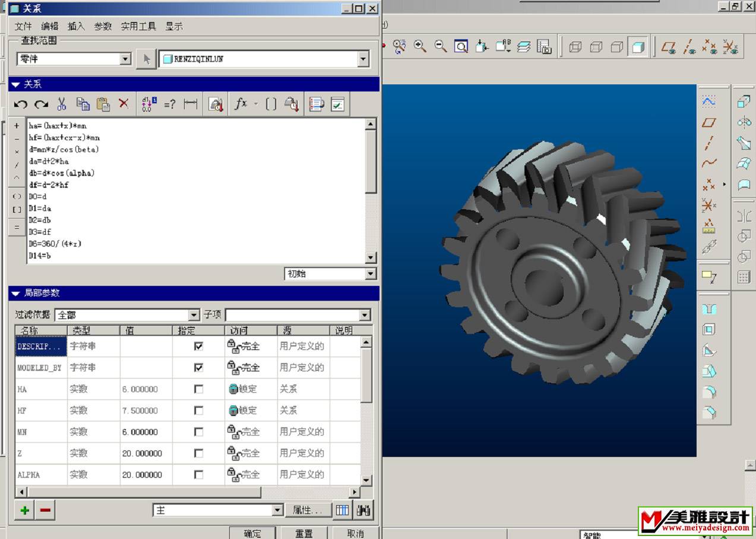Click the cut scissors icon
The width and height of the screenshot is (756, 539).
coord(61,105)
